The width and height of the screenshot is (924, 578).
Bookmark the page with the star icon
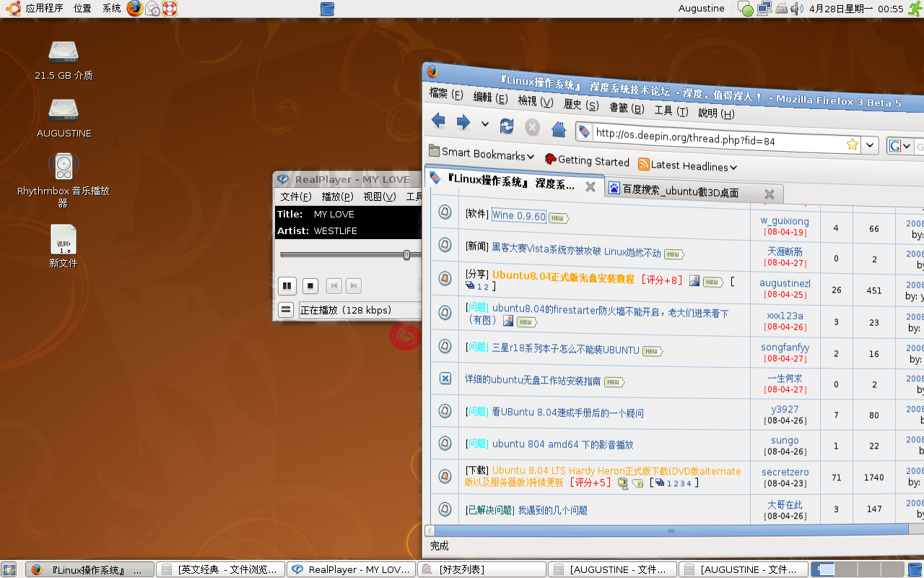853,144
